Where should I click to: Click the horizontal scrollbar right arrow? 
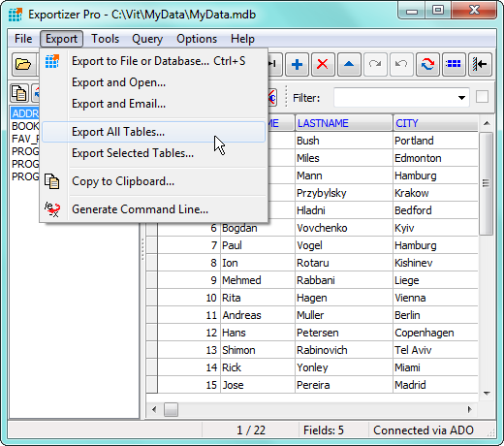click(470, 409)
